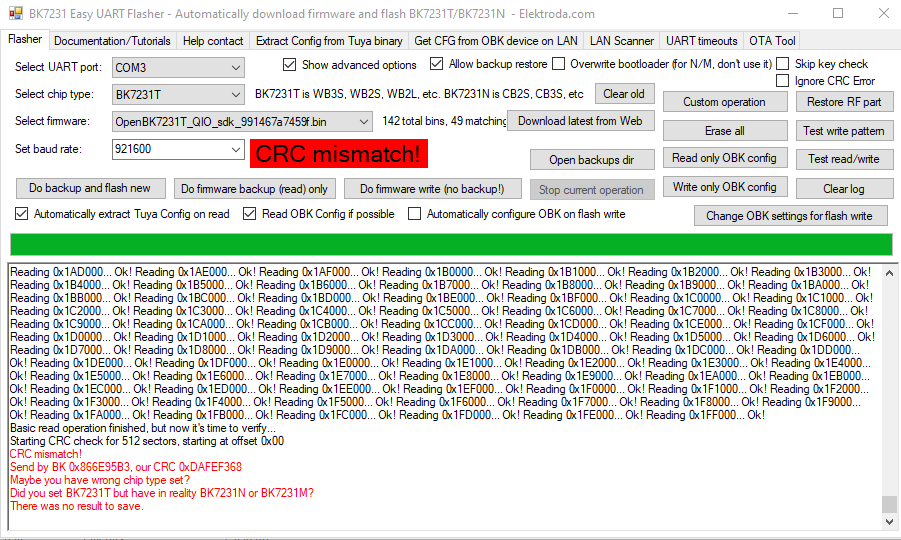The width and height of the screenshot is (901, 540).
Task: Expand the chip type BK7231T dropdown
Action: (x=236, y=95)
